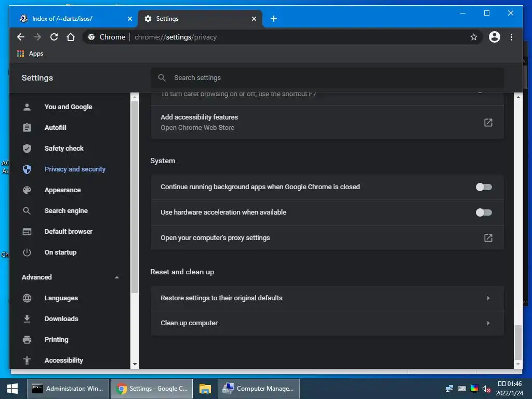
Task: Open Default browser settings
Action: (68, 232)
